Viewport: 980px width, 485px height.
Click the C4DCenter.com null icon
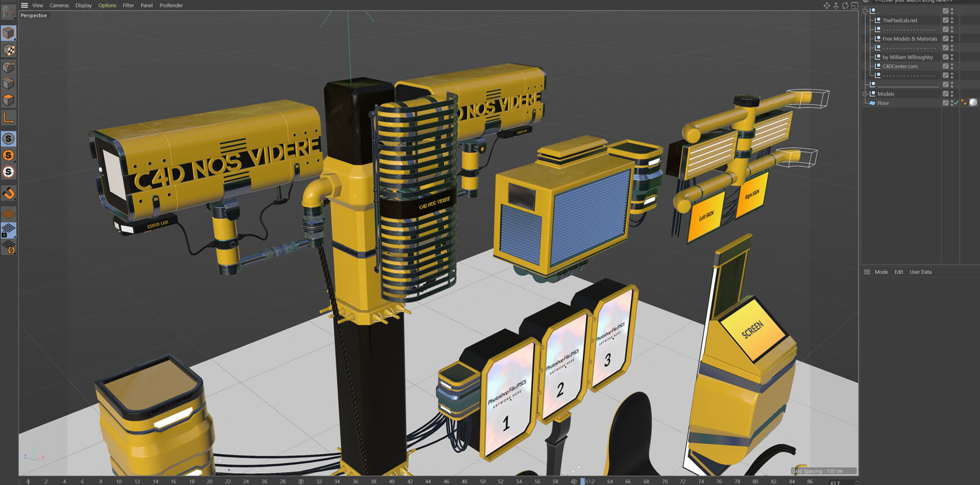coord(877,66)
